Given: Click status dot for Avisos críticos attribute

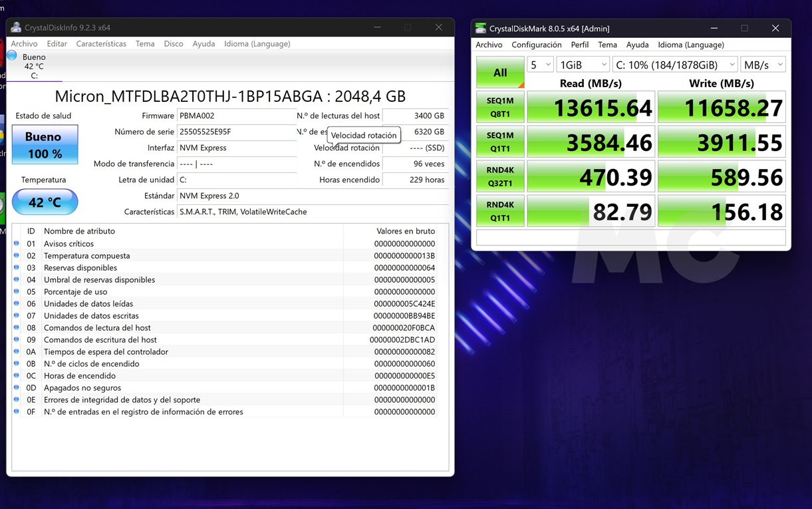Looking at the screenshot, I should coord(17,244).
